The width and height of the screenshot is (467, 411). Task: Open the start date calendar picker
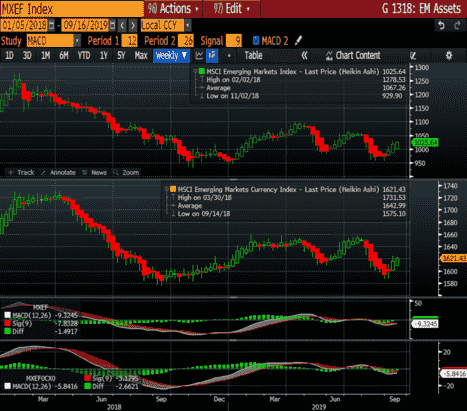[x=52, y=25]
